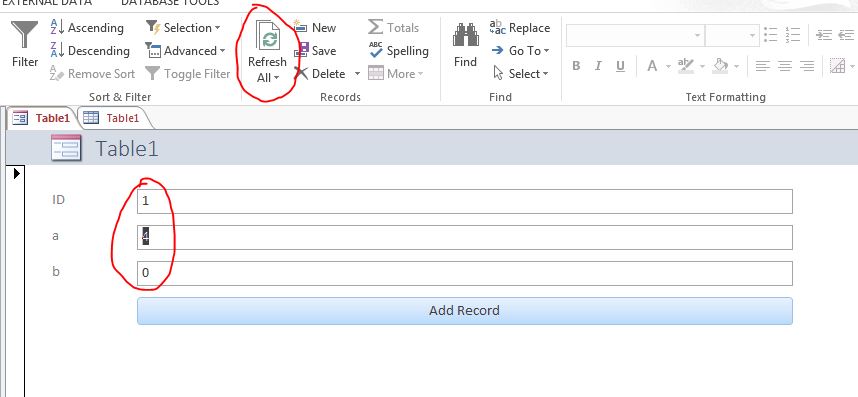Sort records in Ascending order

(87, 27)
